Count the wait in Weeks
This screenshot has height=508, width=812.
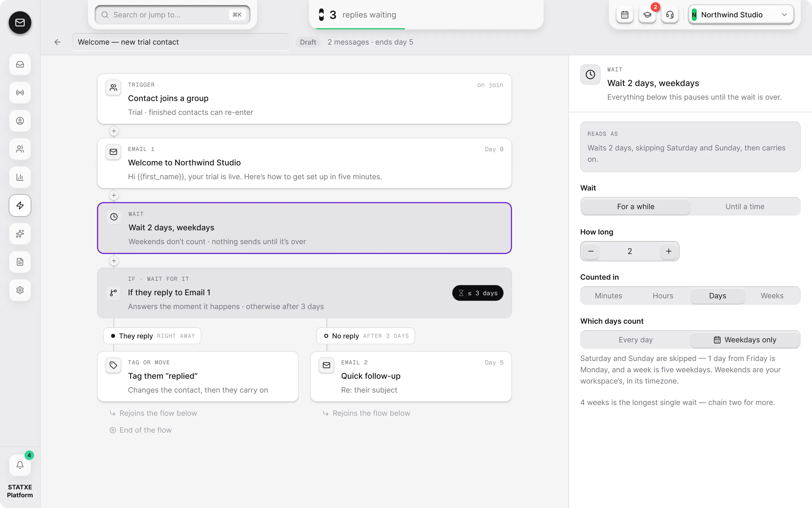point(772,296)
